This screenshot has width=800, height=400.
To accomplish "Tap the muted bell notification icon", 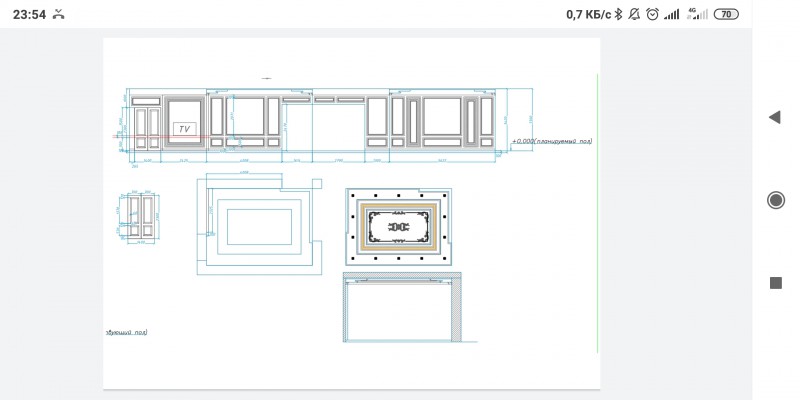I will click(634, 14).
